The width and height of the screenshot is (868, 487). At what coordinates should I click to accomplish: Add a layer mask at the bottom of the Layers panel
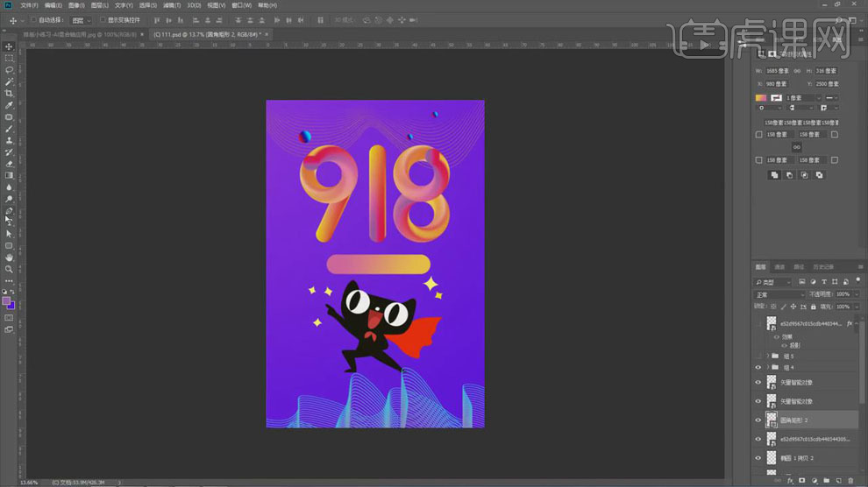[802, 481]
